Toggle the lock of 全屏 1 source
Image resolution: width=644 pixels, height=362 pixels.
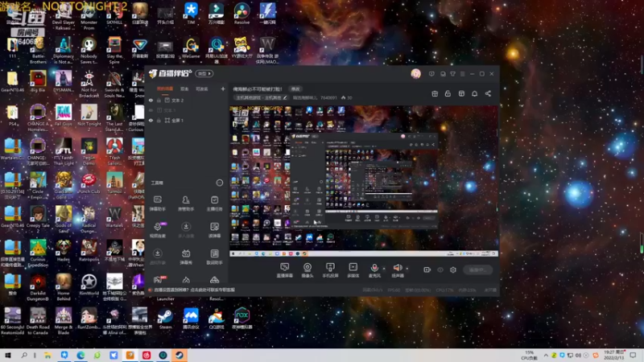(x=159, y=121)
